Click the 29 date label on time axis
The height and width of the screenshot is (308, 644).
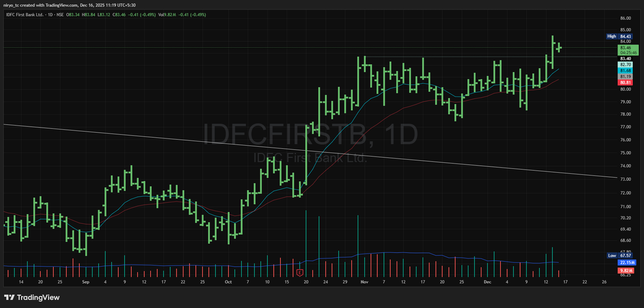pyautogui.click(x=345, y=281)
